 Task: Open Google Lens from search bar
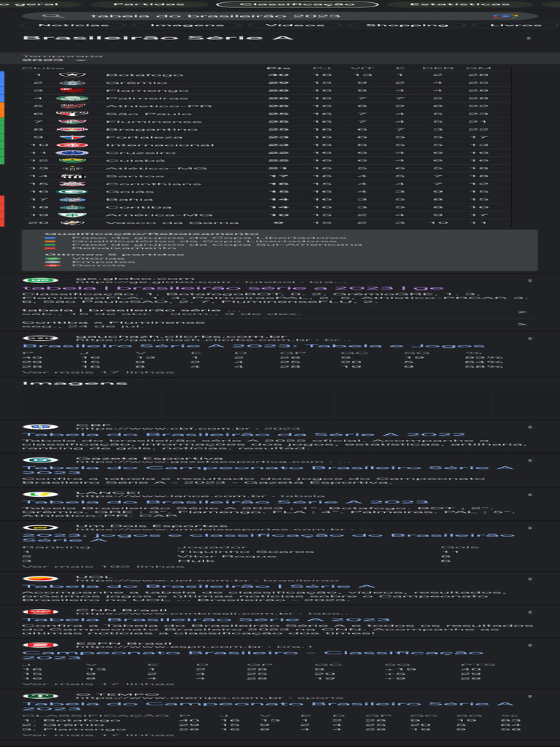coord(505,16)
